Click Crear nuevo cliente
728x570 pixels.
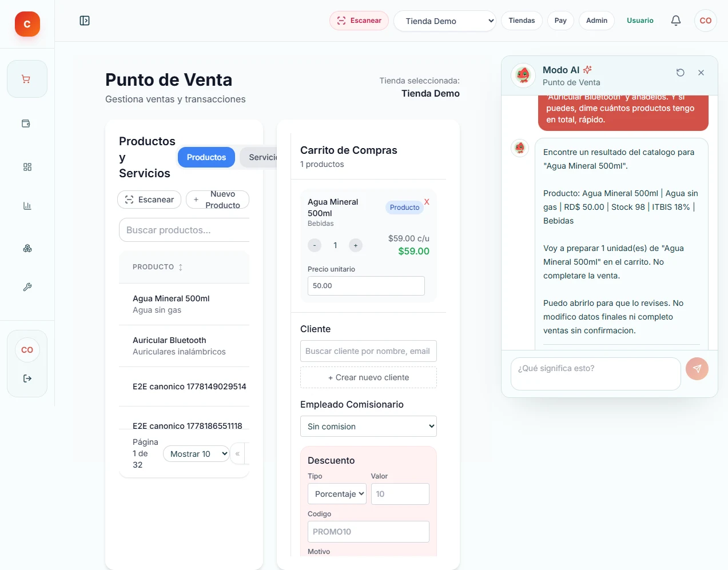pos(368,377)
